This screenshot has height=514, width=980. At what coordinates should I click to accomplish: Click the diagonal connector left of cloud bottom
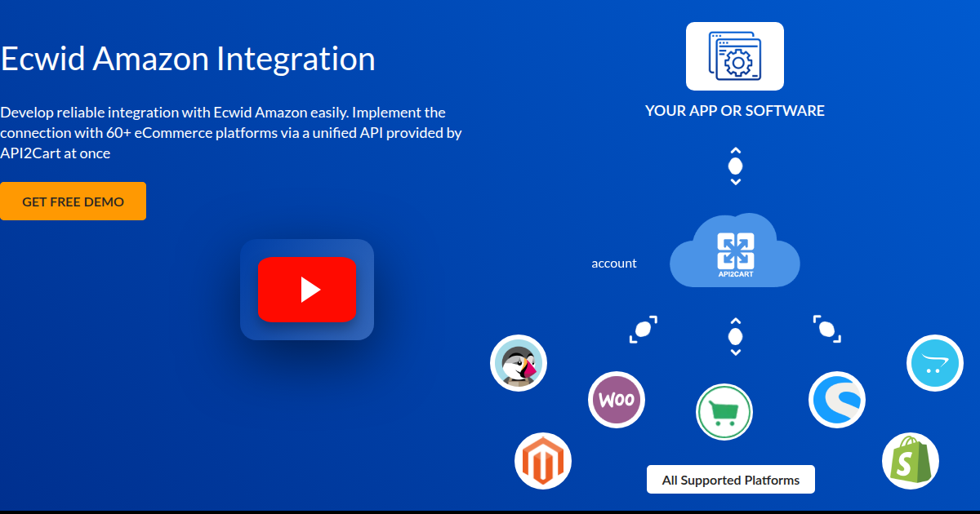click(644, 330)
